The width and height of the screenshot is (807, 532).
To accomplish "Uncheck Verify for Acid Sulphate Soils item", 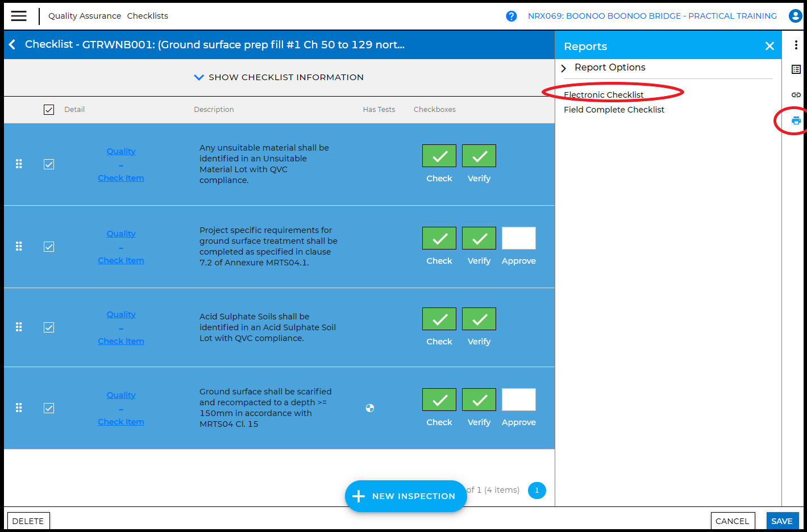I will (479, 319).
